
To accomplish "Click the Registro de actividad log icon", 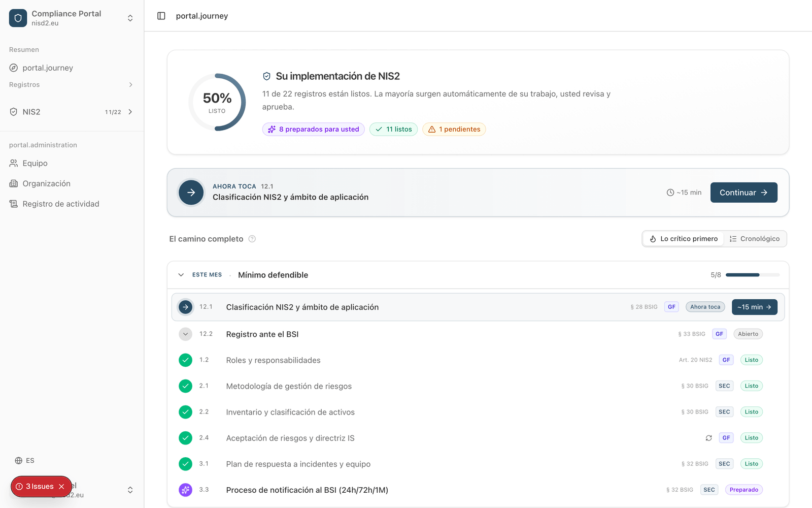I will click(14, 204).
